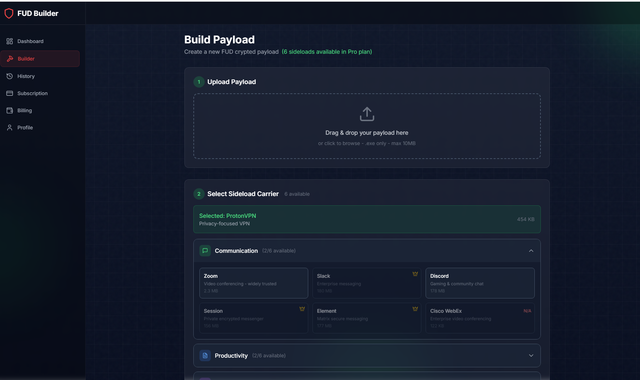This screenshot has width=640, height=380.
Task: Click the Cisco WebEx card
Action: click(480, 318)
